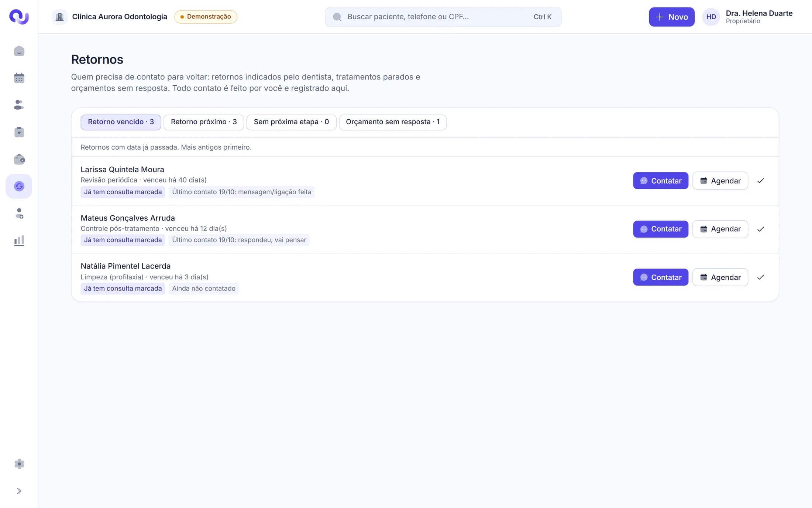The width and height of the screenshot is (812, 508).
Task: Open patient name Larissa Quintela Moura
Action: (122, 169)
